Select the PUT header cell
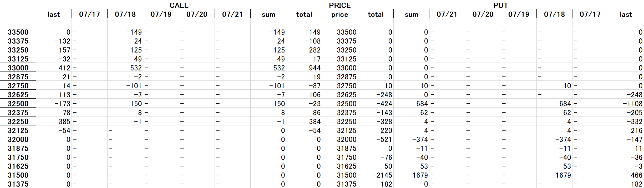 tap(501, 5)
